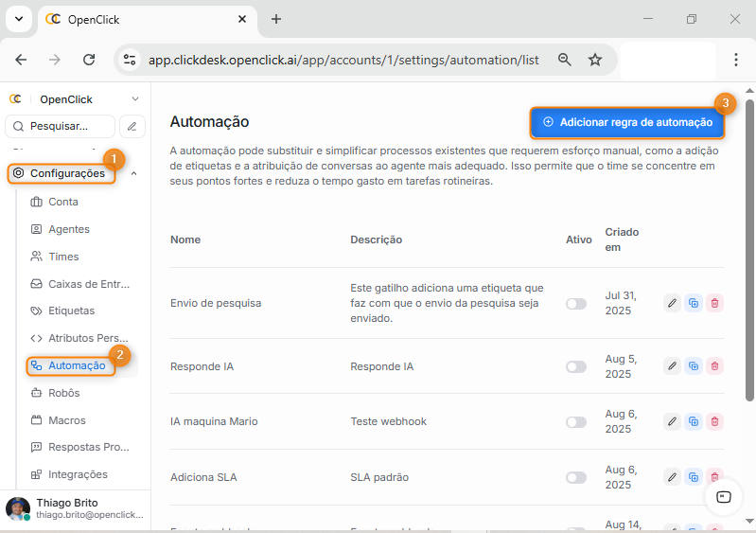Bookmark this page with star icon

595,60
